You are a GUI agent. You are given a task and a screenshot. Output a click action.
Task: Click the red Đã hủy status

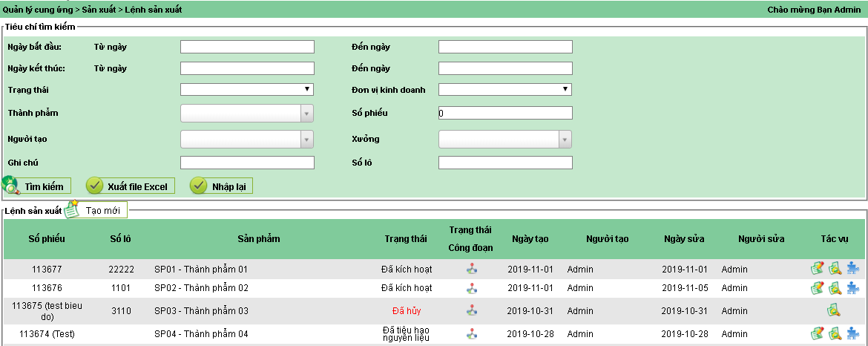[x=407, y=310]
